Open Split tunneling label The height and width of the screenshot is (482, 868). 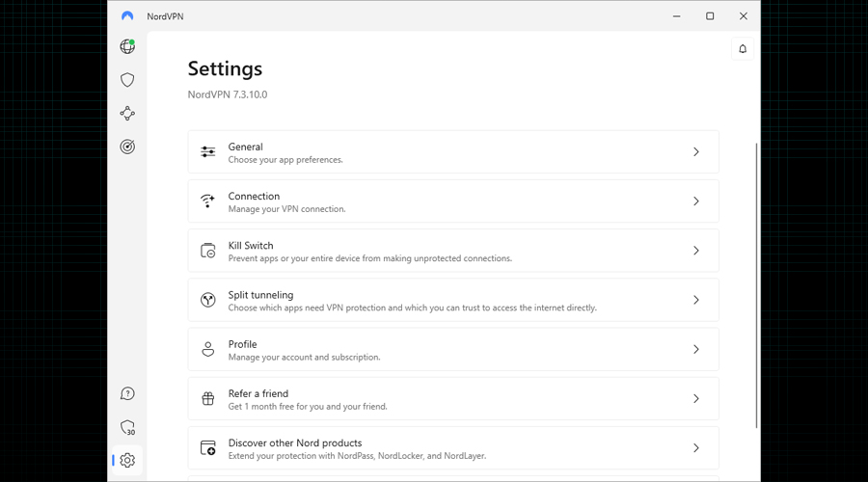(x=260, y=295)
